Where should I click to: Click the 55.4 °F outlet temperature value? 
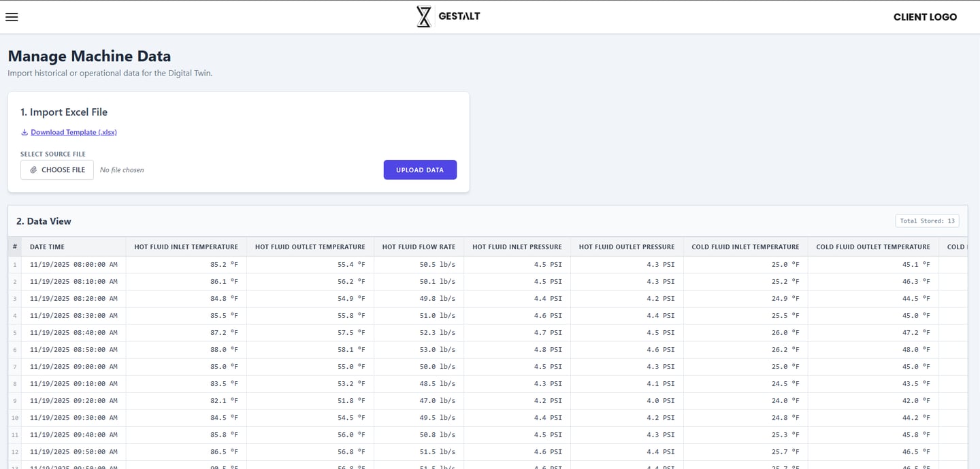click(x=351, y=264)
